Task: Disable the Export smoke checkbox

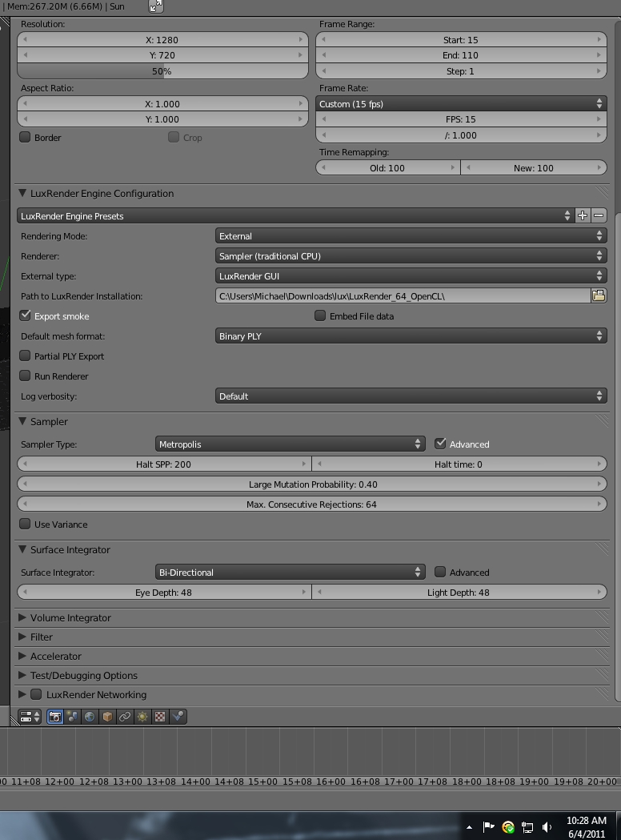Action: point(25,316)
